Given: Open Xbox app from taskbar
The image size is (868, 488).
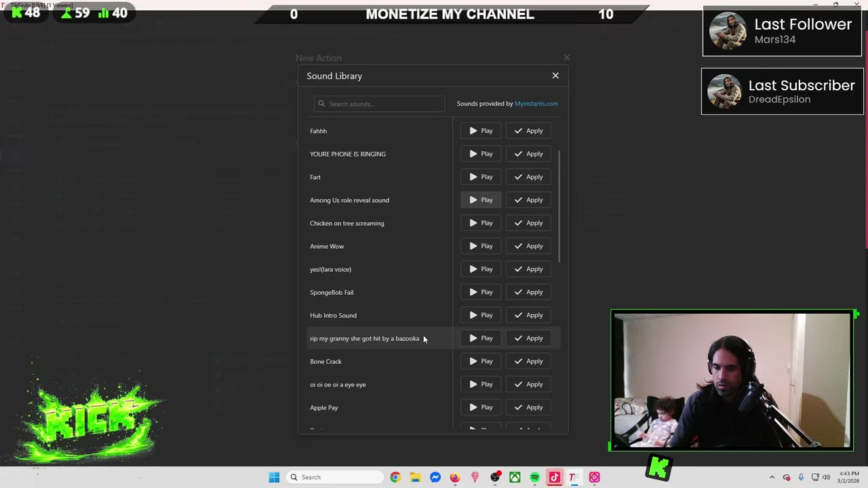Looking at the screenshot, I should tap(515, 477).
